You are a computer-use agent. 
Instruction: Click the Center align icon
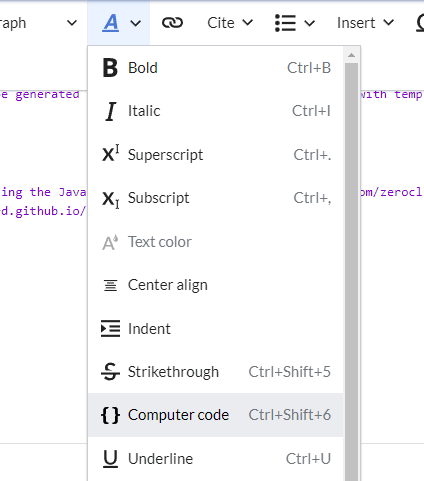tap(110, 285)
